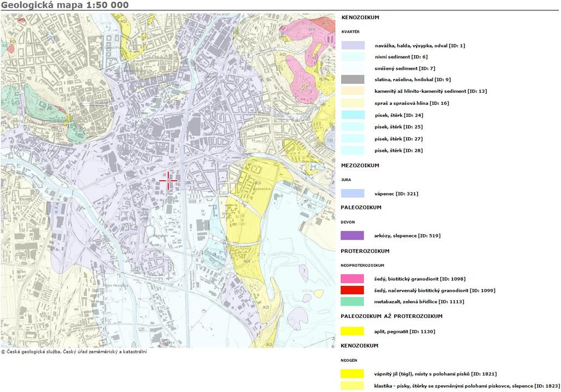Click the grey swatch for slatina, rašelina [ID: 9]
The height and width of the screenshot is (392, 561).
(x=353, y=79)
